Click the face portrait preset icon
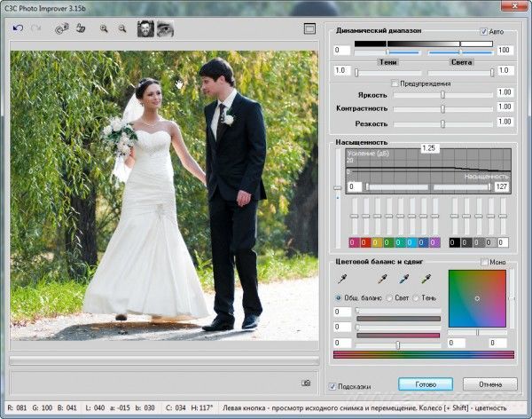532x419 pixels. tap(145, 28)
